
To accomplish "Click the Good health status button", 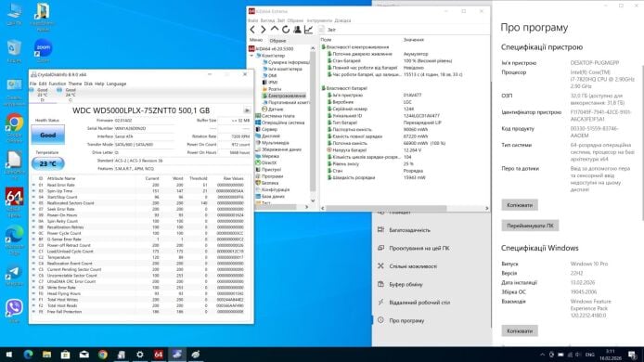I will (47, 135).
